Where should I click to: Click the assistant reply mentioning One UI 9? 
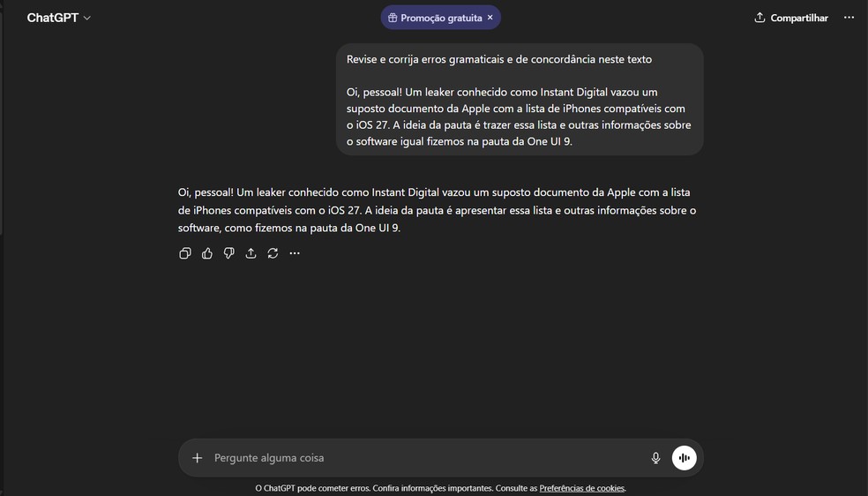(438, 210)
